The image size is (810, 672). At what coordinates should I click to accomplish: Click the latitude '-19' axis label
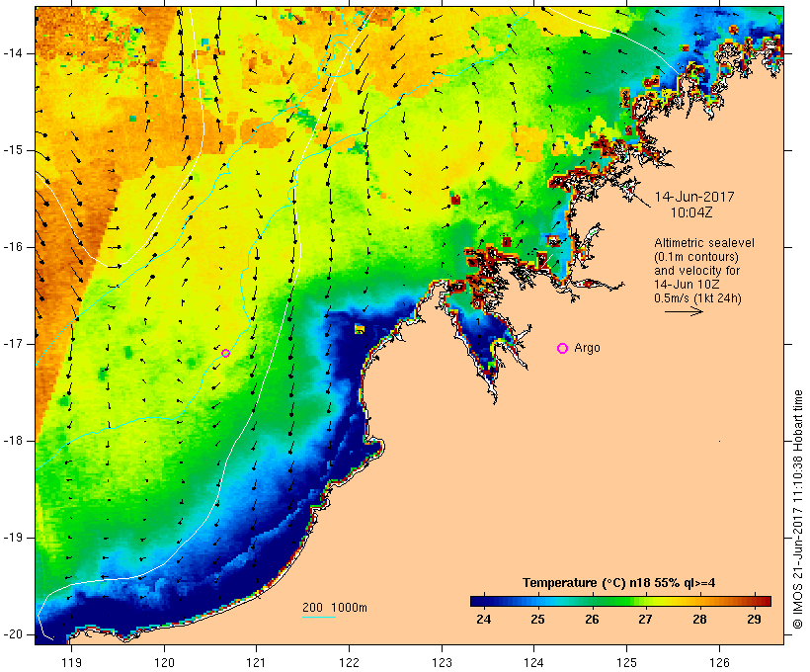click(x=13, y=538)
